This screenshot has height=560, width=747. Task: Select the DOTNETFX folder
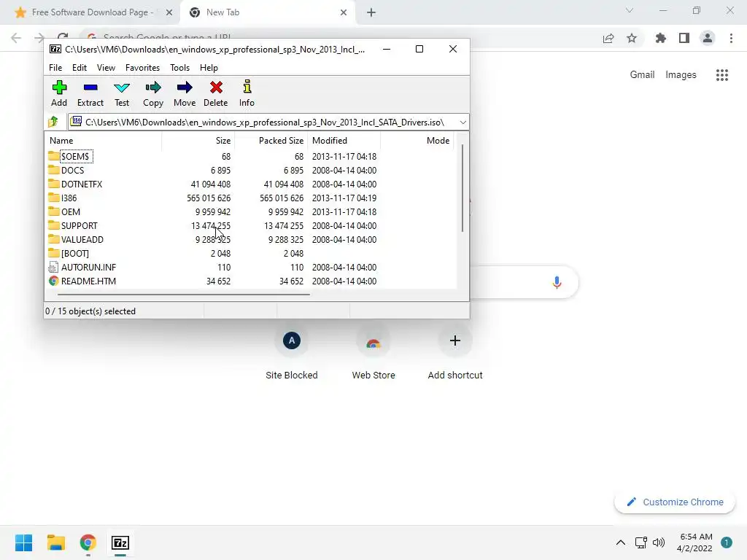pyautogui.click(x=75, y=184)
